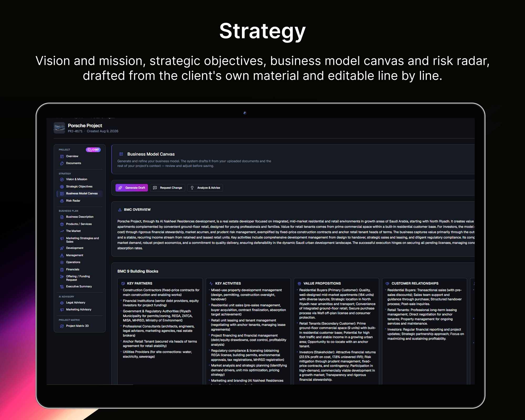This screenshot has height=420, width=525.
Task: Click the Customer Relationships heart icon
Action: 387,283
